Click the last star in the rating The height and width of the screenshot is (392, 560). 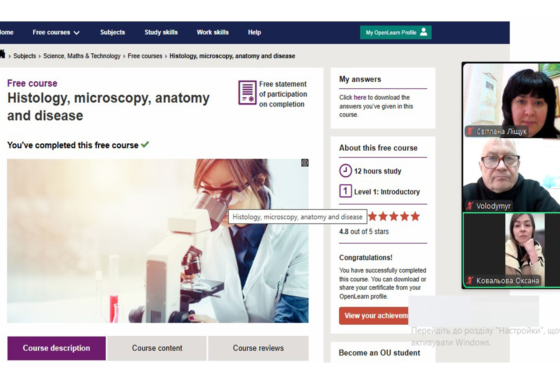[x=415, y=216]
